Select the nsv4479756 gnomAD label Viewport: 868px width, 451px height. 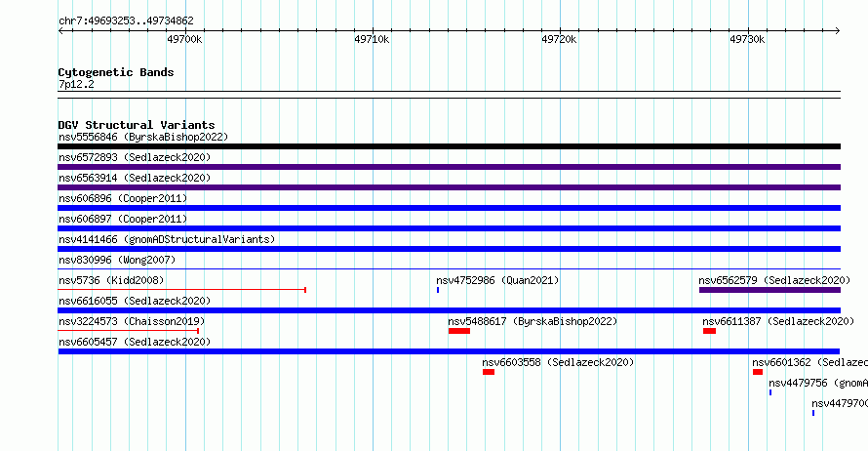click(x=818, y=383)
